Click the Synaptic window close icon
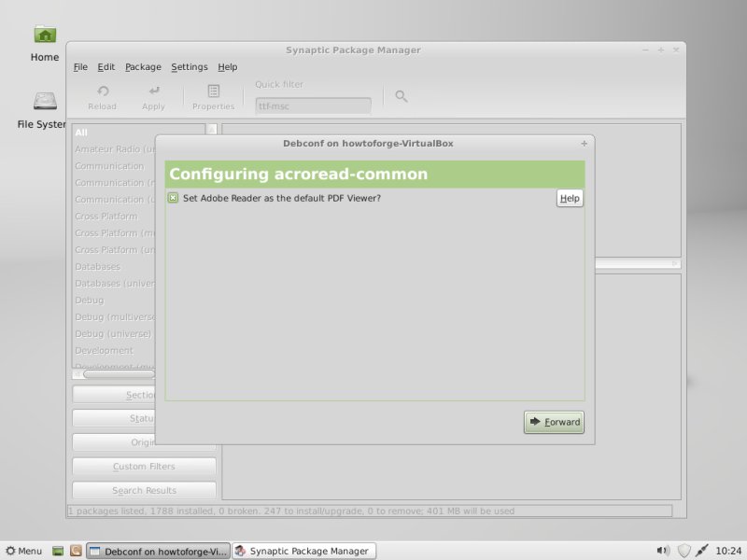The height and width of the screenshot is (560, 747). point(676,50)
